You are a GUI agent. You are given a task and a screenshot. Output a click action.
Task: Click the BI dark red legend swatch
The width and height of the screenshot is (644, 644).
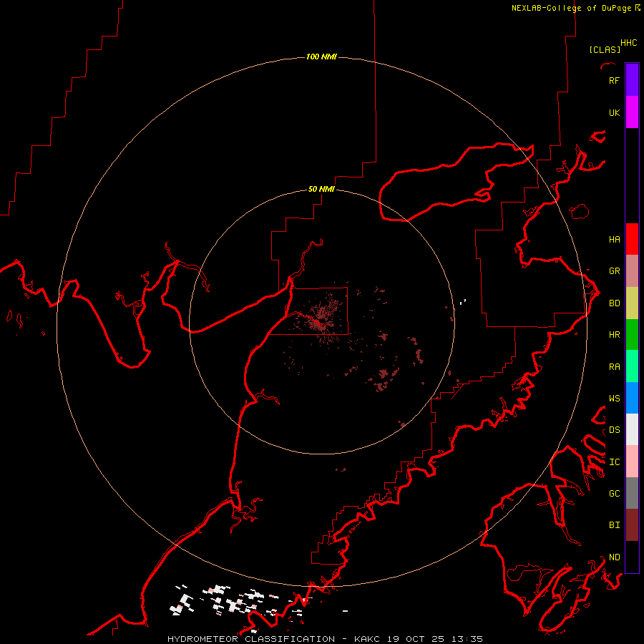tap(632, 525)
